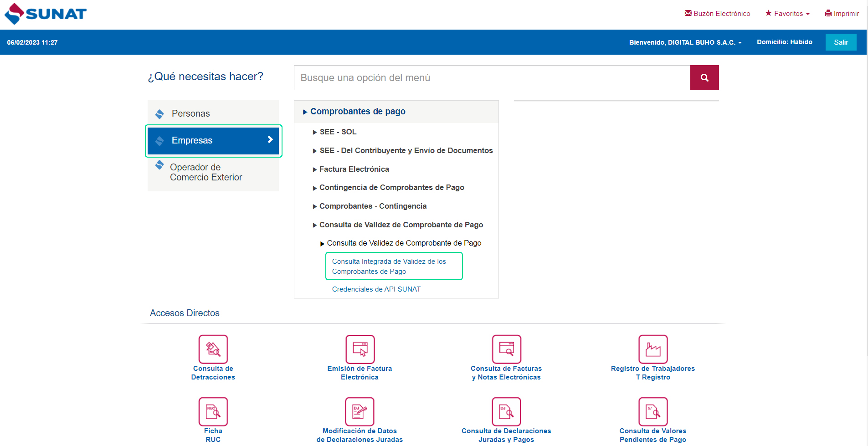The width and height of the screenshot is (868, 446).
Task: Open Modificación de Datos de Declaraciones icon
Action: pyautogui.click(x=360, y=411)
